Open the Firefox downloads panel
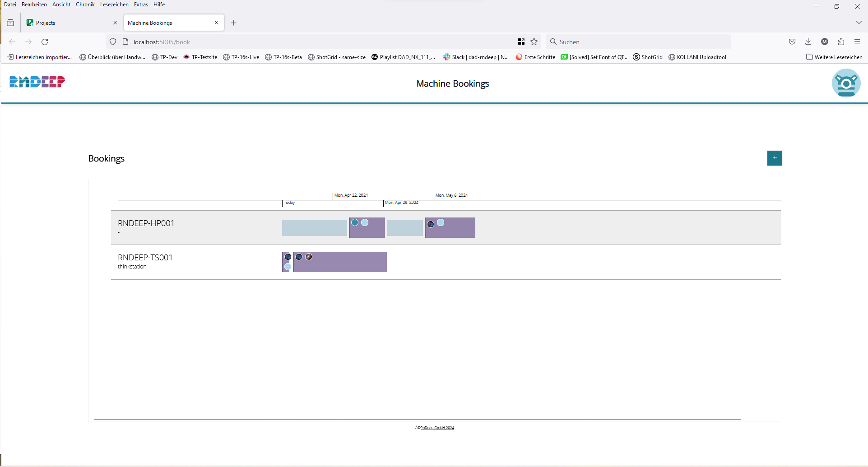The height and width of the screenshot is (467, 868). tap(808, 42)
